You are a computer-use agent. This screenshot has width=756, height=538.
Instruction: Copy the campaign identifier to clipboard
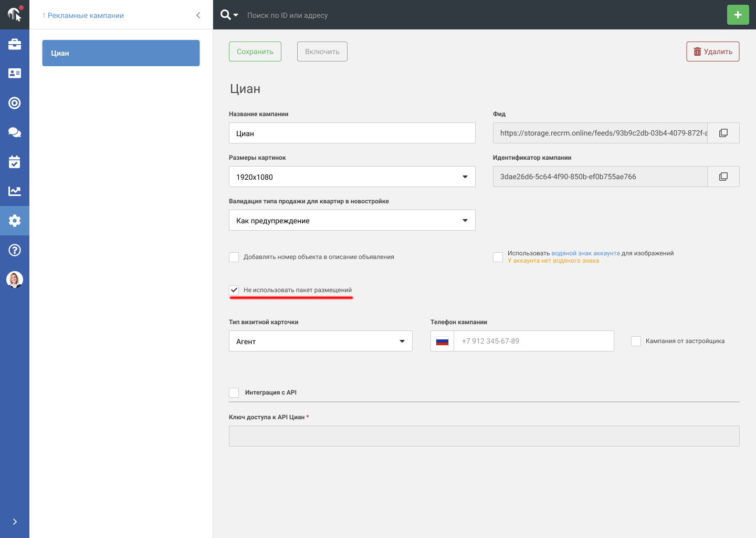723,177
